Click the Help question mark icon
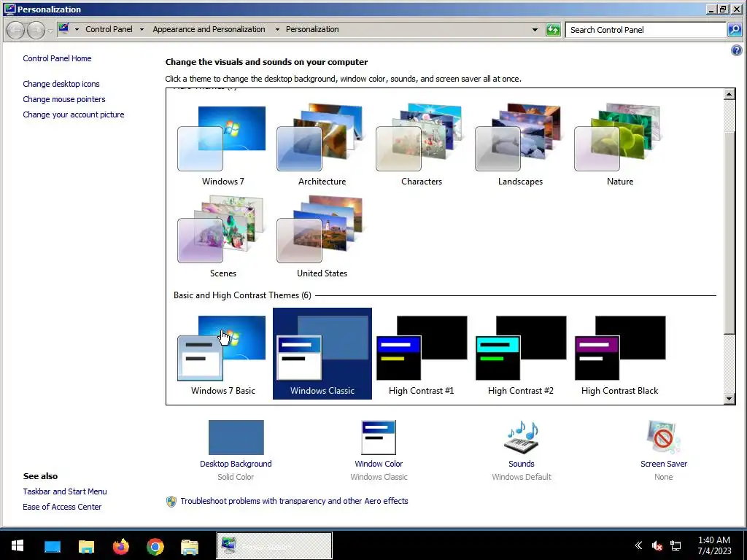This screenshot has width=747, height=560. click(x=736, y=50)
